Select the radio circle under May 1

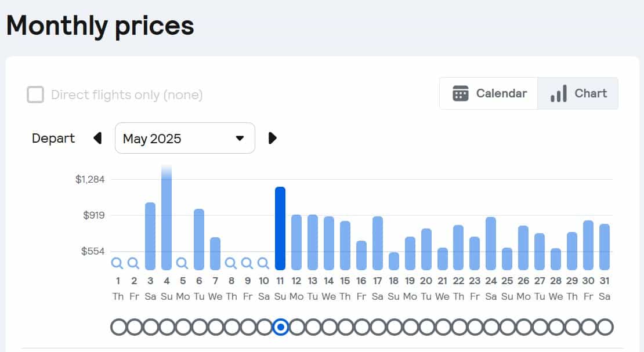(118, 327)
